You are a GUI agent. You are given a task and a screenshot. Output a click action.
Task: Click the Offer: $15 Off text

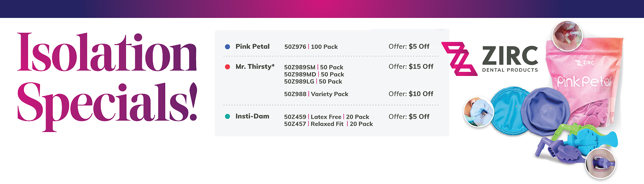[411, 67]
